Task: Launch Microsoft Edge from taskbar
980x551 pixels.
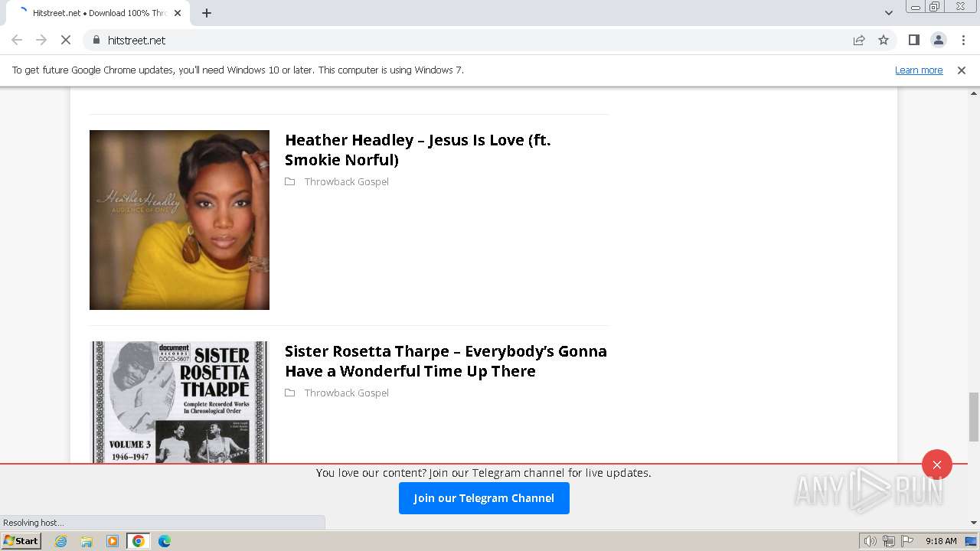Action: [x=165, y=541]
